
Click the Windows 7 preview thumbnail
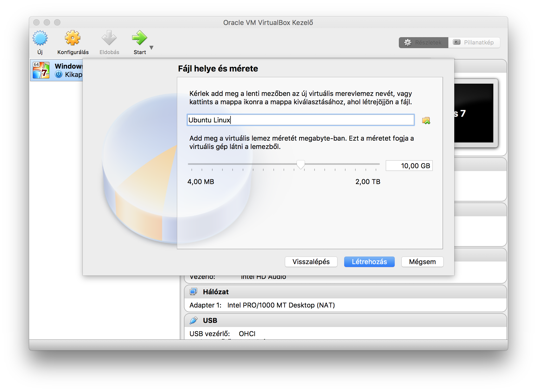(474, 113)
